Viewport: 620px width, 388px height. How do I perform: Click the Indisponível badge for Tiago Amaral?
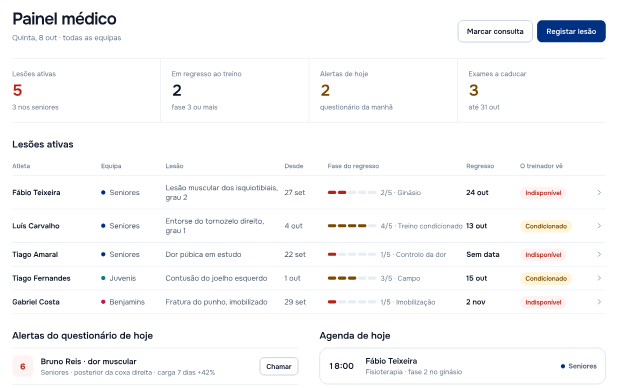pos(543,255)
